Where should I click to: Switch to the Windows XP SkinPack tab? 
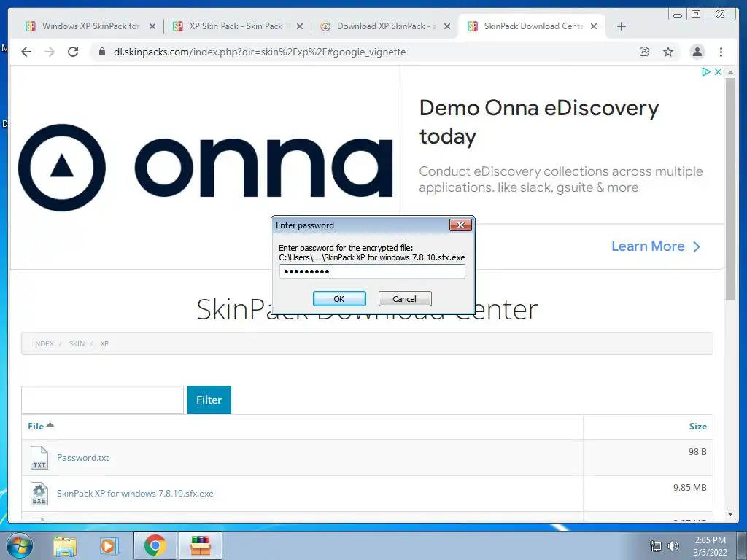pos(90,26)
